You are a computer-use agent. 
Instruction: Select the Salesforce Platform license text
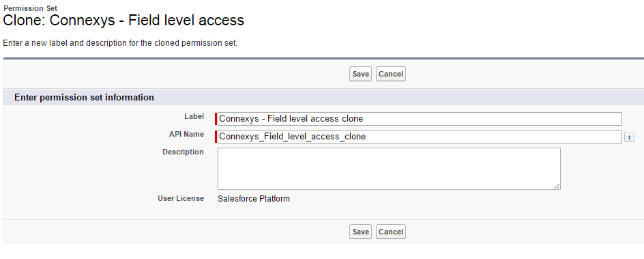click(x=253, y=199)
